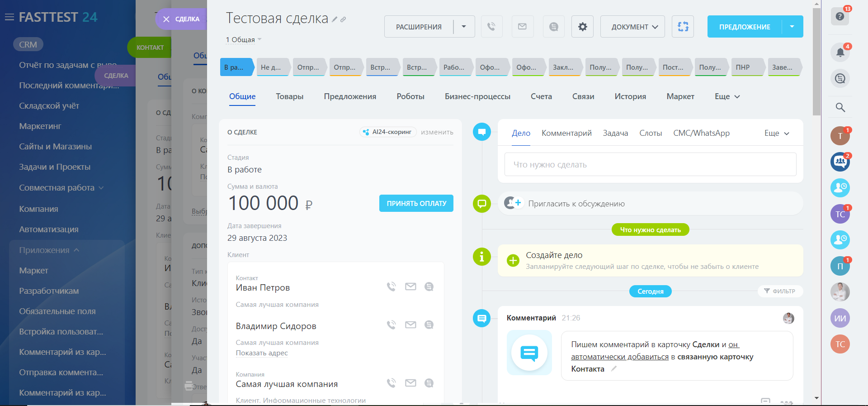Viewport: 868px width, 406px height.
Task: Message Самая лучшая компания using its chat icon
Action: 429,383
